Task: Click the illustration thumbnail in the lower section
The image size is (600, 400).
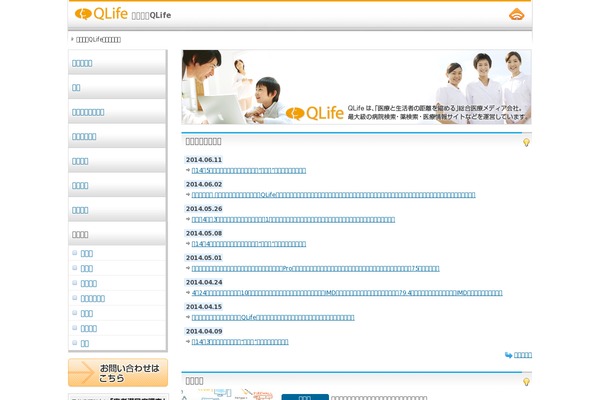Action: click(228, 395)
